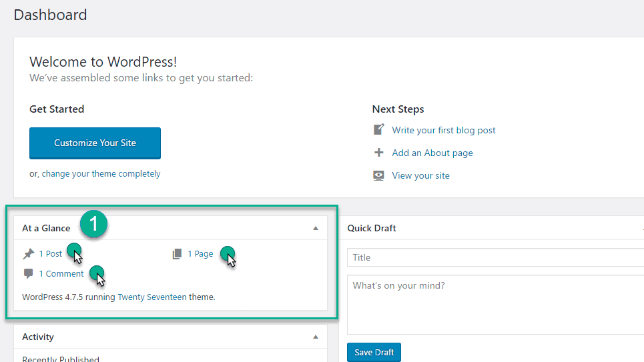Collapse the Activity widget arrow

coord(316,337)
